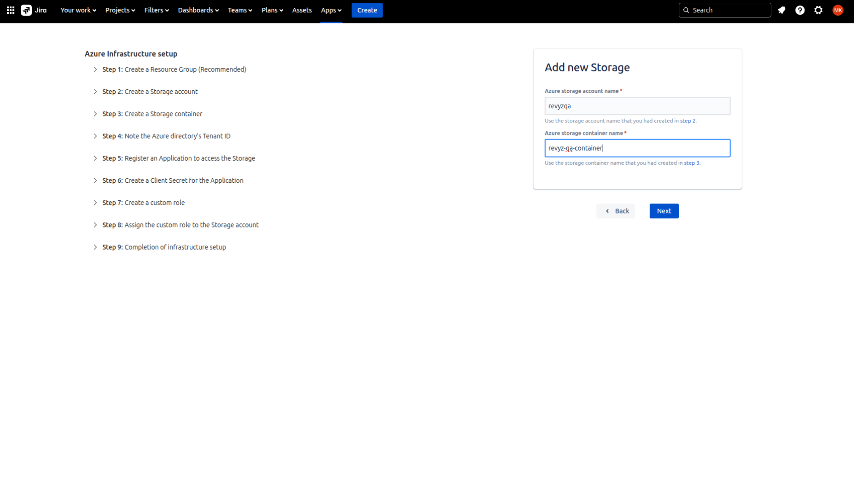The image size is (868, 478).
Task: Click the back-arrow chevron inside Back
Action: [x=606, y=211]
